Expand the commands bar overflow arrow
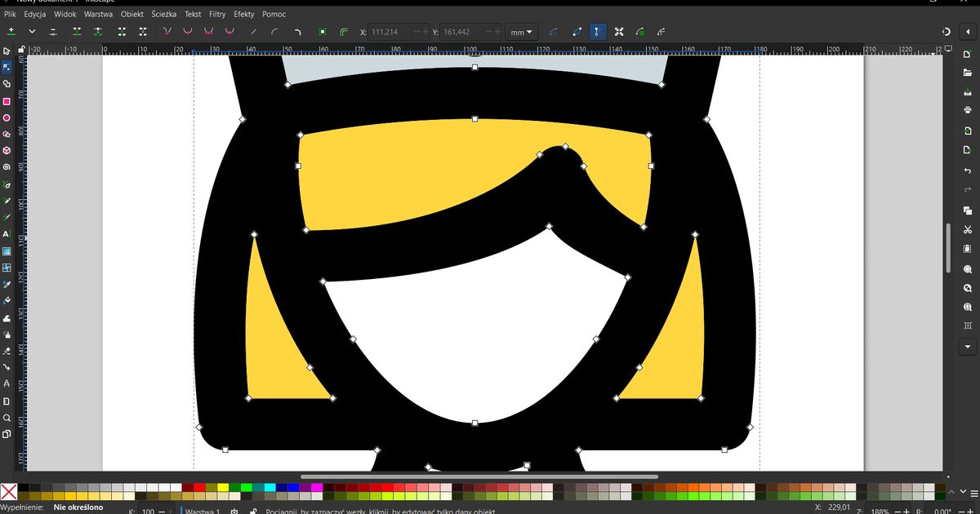This screenshot has height=514, width=980. tap(967, 347)
